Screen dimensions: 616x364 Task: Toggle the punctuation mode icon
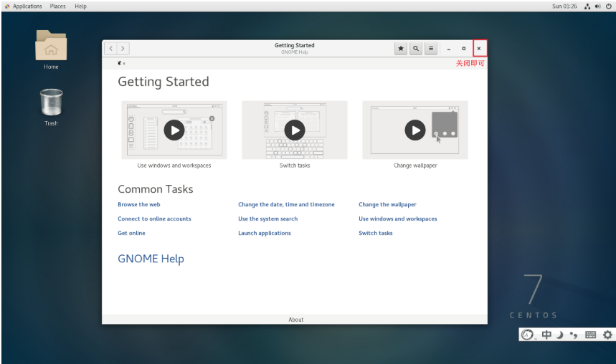[x=574, y=335]
